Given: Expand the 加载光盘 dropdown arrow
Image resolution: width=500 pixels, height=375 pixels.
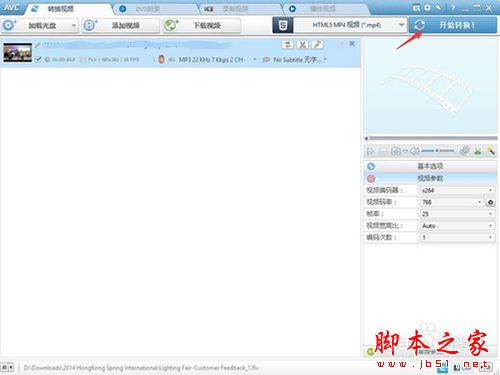Looking at the screenshot, I should point(74,25).
